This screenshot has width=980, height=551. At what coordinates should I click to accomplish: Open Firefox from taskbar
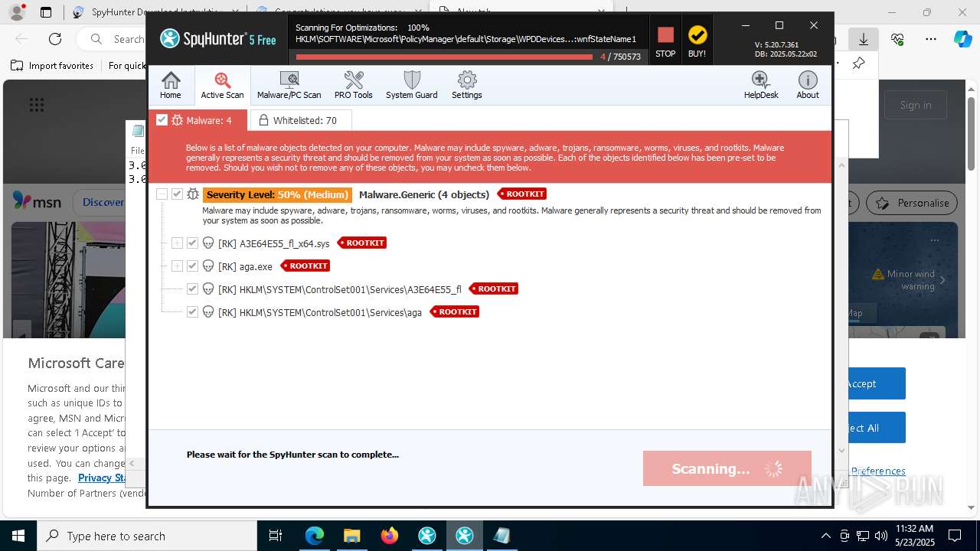389,536
